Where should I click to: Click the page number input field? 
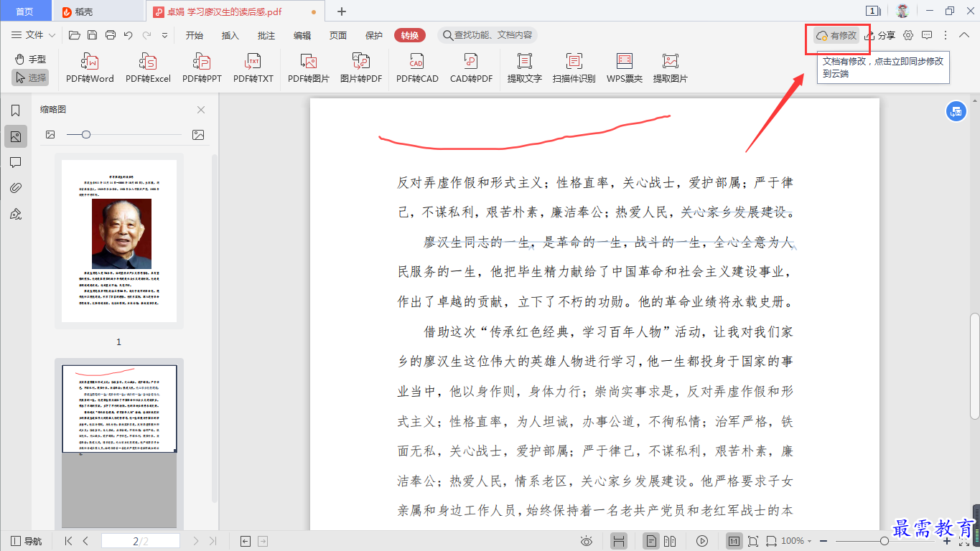[141, 541]
